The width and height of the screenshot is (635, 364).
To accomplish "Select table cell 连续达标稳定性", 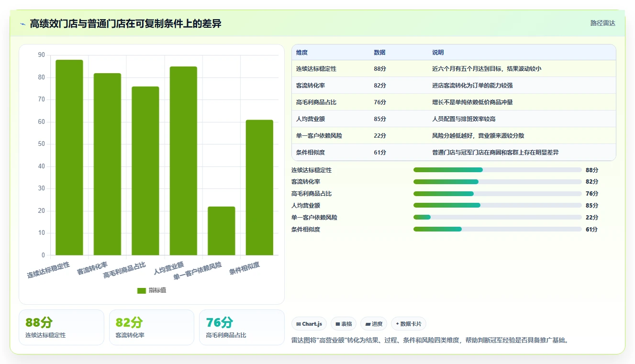I will tap(316, 69).
